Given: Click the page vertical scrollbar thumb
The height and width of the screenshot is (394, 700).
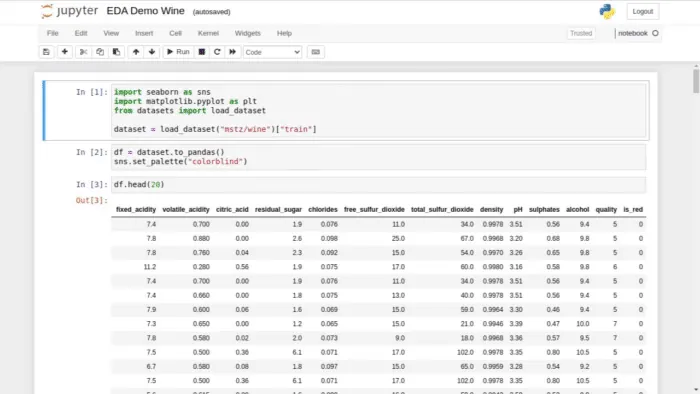Looking at the screenshot, I should 696,81.
